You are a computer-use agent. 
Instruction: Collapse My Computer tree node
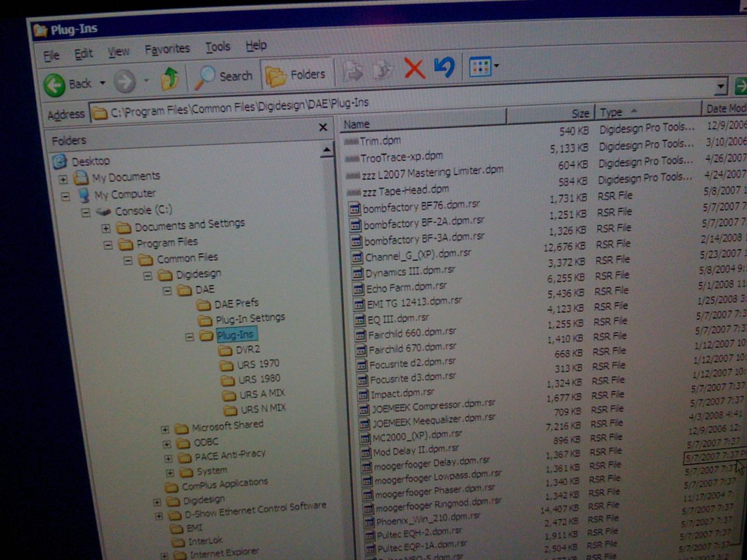(x=65, y=197)
